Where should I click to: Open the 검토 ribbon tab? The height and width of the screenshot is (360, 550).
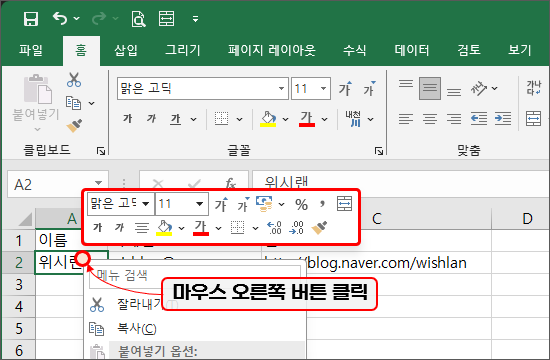point(469,50)
